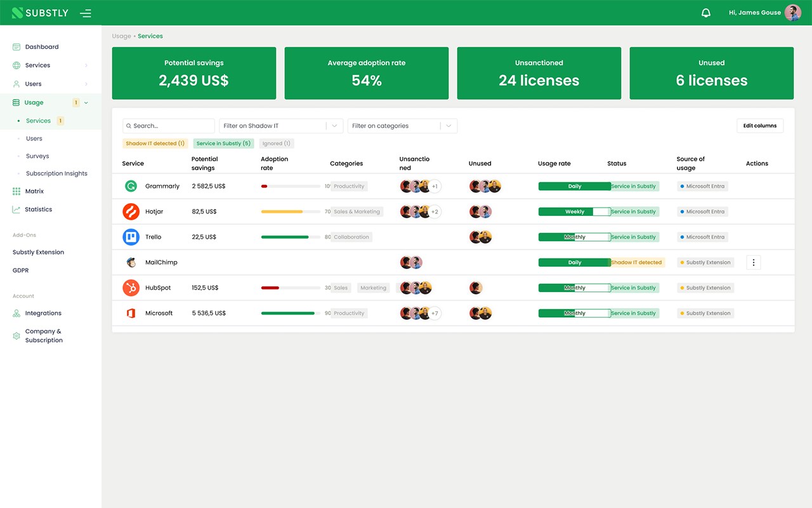Viewport: 812px width, 508px height.
Task: Click into the Search input field
Action: pyautogui.click(x=169, y=126)
